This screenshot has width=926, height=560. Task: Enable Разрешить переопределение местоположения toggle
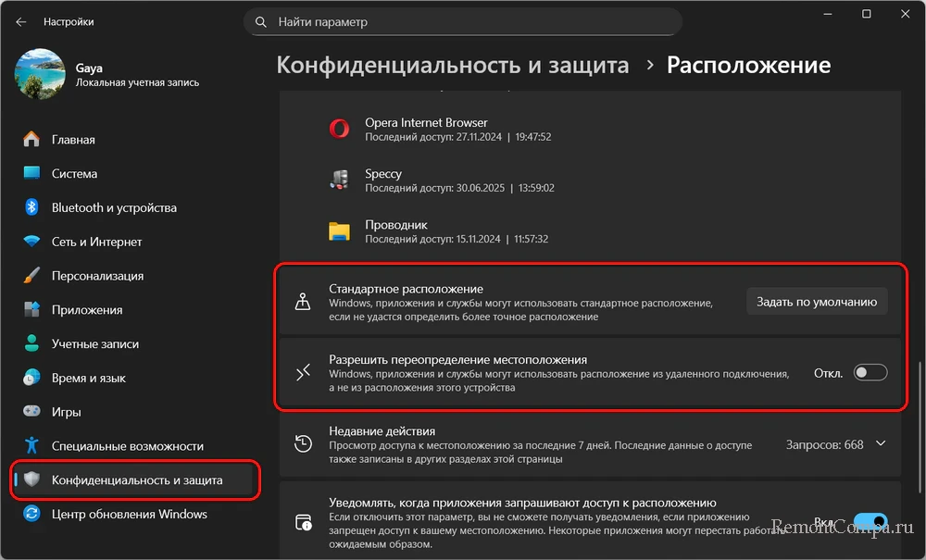[870, 372]
